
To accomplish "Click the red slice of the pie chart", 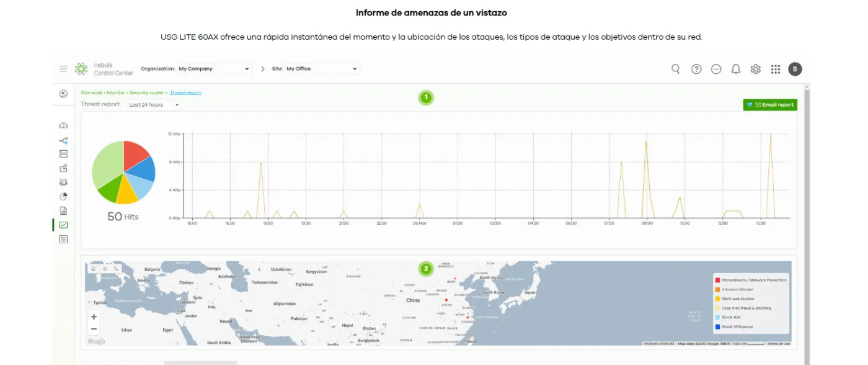I will (136, 155).
